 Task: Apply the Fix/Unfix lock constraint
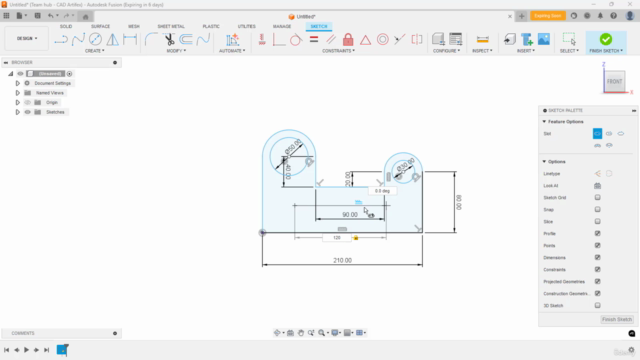348,40
